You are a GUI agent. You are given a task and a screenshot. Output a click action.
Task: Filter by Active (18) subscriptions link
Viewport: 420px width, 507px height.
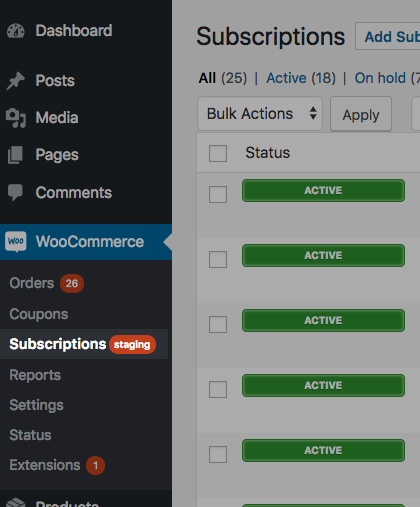point(301,78)
